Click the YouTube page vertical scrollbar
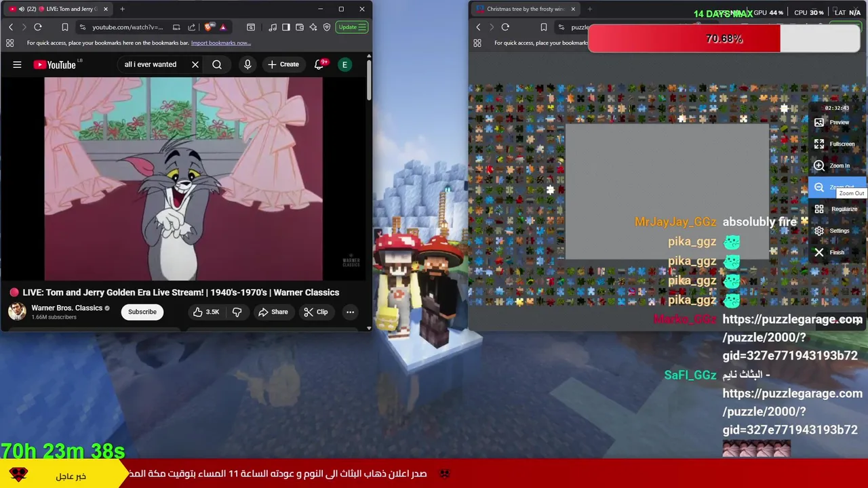This screenshot has height=488, width=868. point(369,81)
